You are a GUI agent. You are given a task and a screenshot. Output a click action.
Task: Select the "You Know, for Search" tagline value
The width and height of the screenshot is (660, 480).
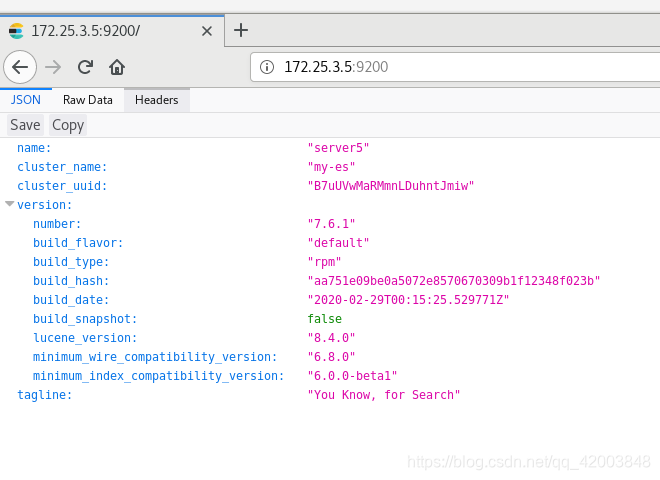click(x=384, y=395)
